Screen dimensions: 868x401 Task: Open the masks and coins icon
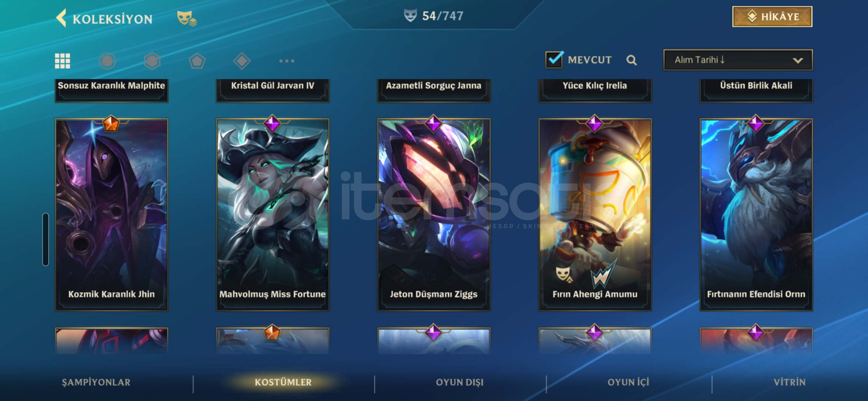pyautogui.click(x=187, y=18)
